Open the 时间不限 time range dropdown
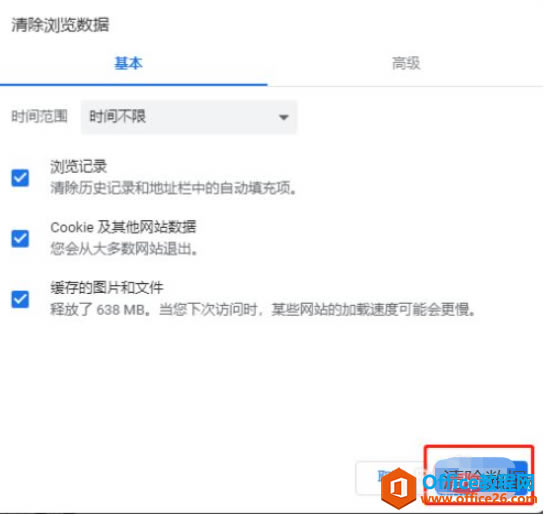The image size is (544, 516). coord(189,117)
